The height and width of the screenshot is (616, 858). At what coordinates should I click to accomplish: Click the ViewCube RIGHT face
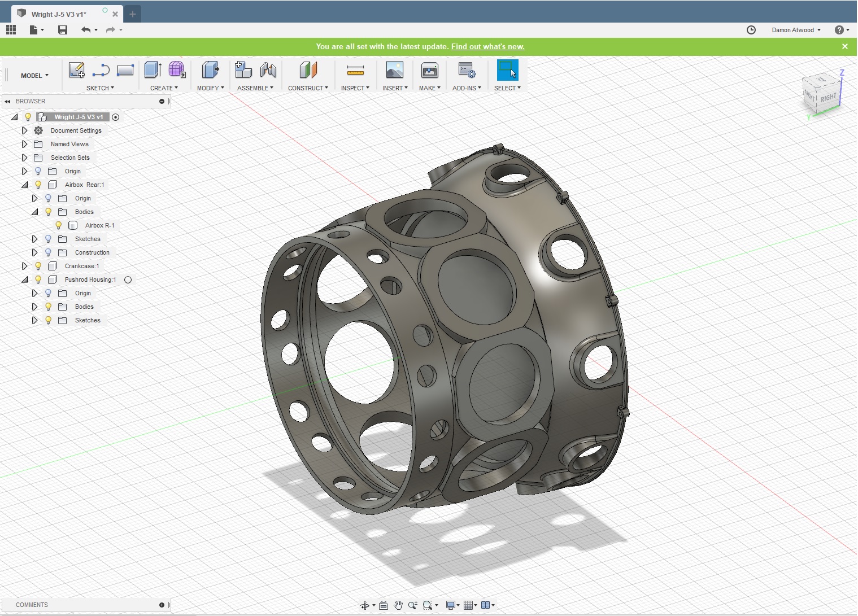pyautogui.click(x=828, y=97)
